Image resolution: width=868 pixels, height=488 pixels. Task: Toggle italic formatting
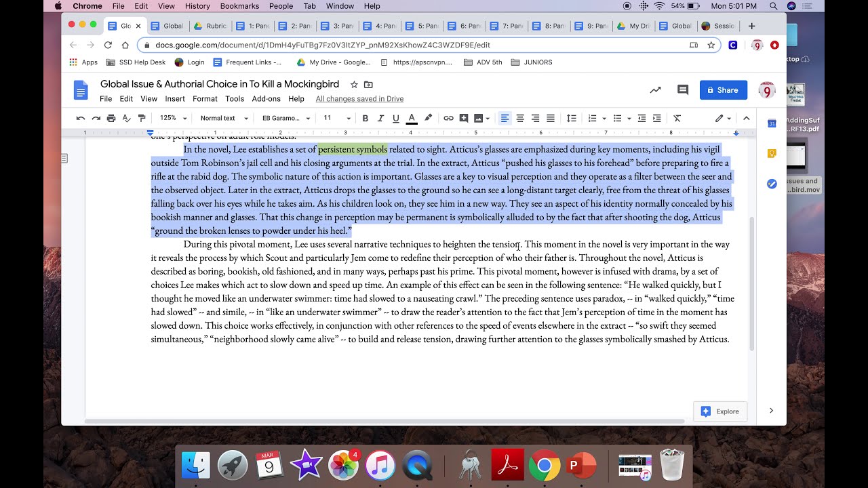[x=380, y=118]
